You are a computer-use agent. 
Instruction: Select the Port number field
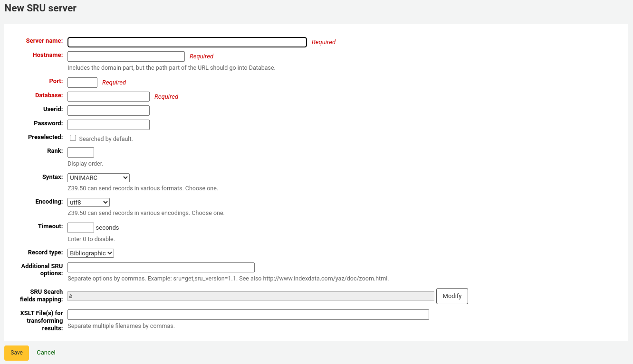83,83
